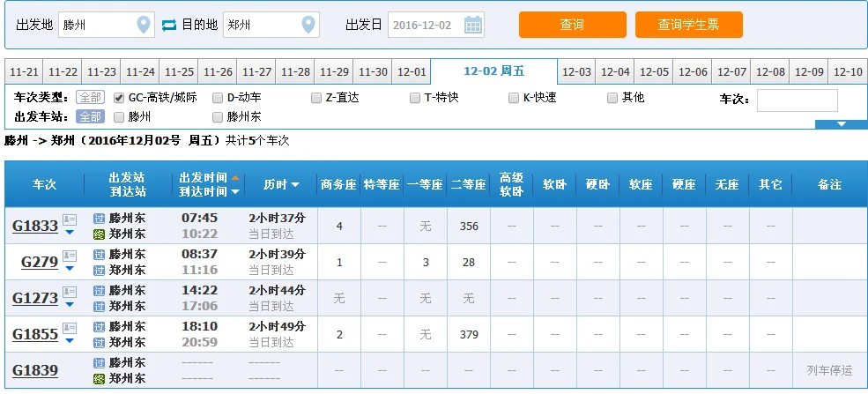
Task: Click the 出发日 date field
Action: pos(435,25)
